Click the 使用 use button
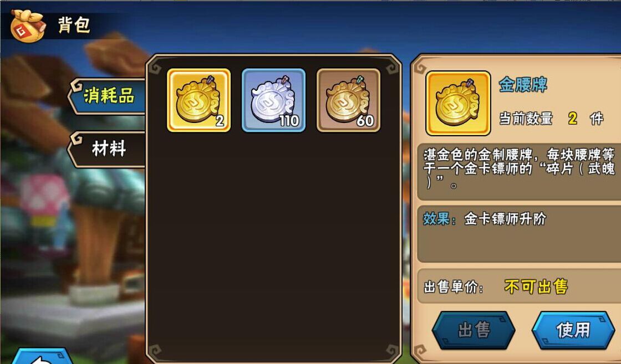This screenshot has height=364, width=621. (573, 330)
